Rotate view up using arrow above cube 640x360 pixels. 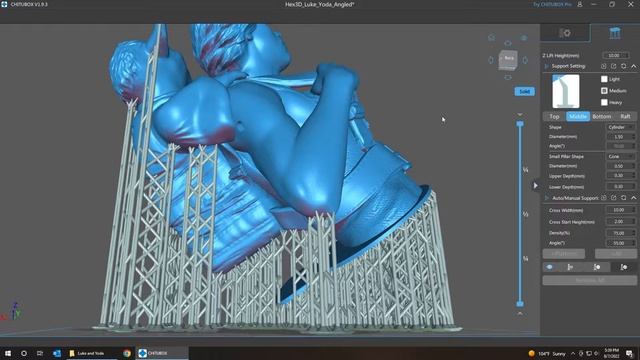[508, 43]
